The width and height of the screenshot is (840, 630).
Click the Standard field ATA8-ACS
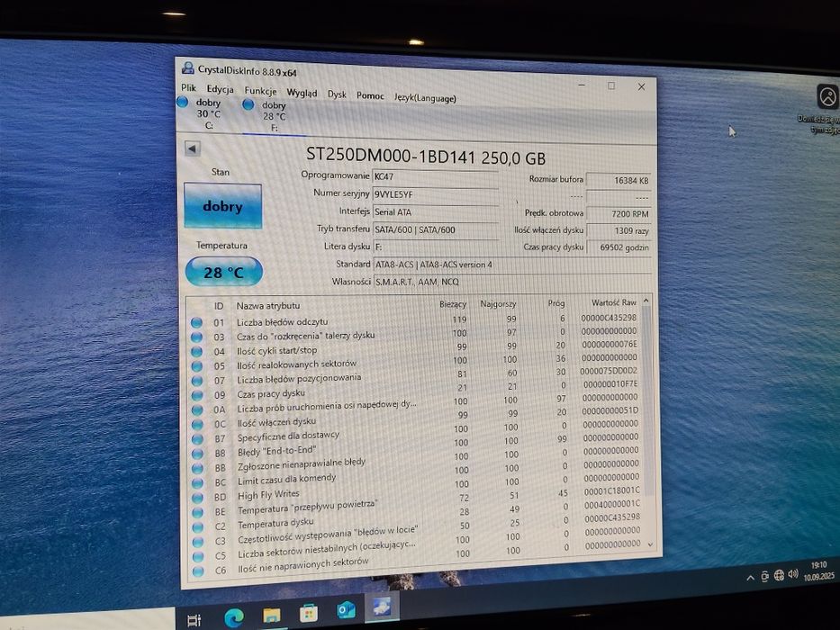pyautogui.click(x=511, y=265)
